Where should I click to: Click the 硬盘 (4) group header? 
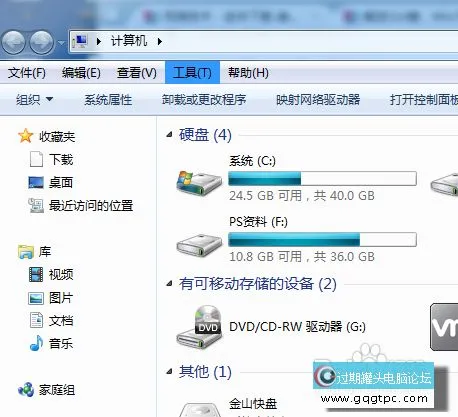[205, 135]
